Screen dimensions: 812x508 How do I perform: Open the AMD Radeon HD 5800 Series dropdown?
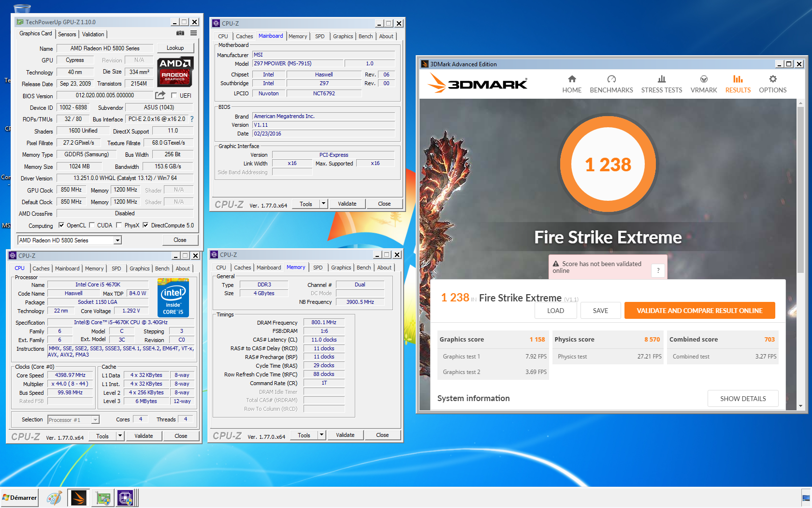117,240
